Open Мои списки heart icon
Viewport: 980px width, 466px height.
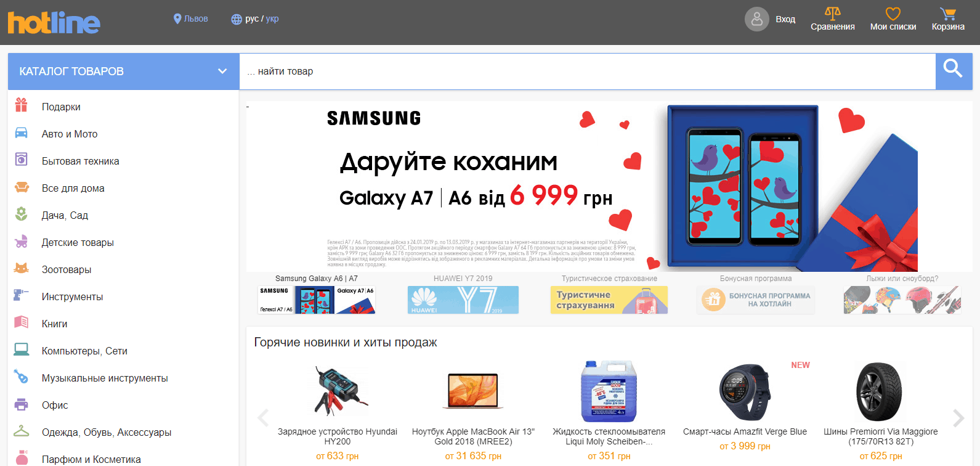893,14
